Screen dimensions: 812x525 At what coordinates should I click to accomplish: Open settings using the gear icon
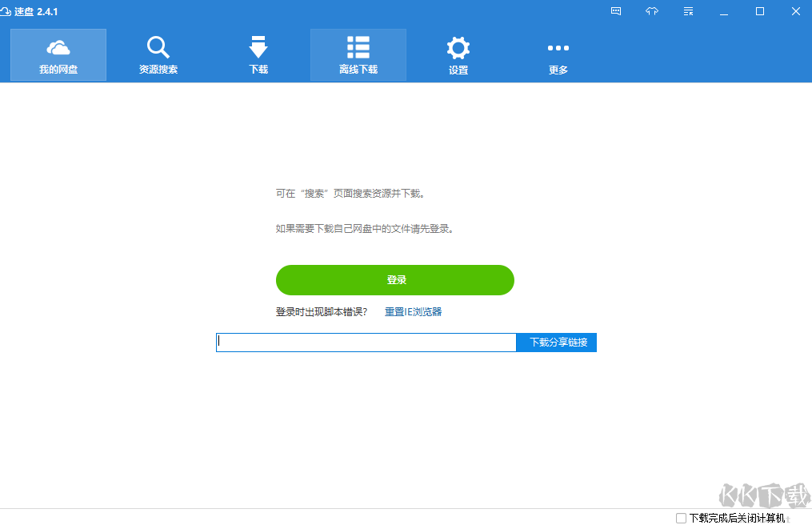coord(458,46)
